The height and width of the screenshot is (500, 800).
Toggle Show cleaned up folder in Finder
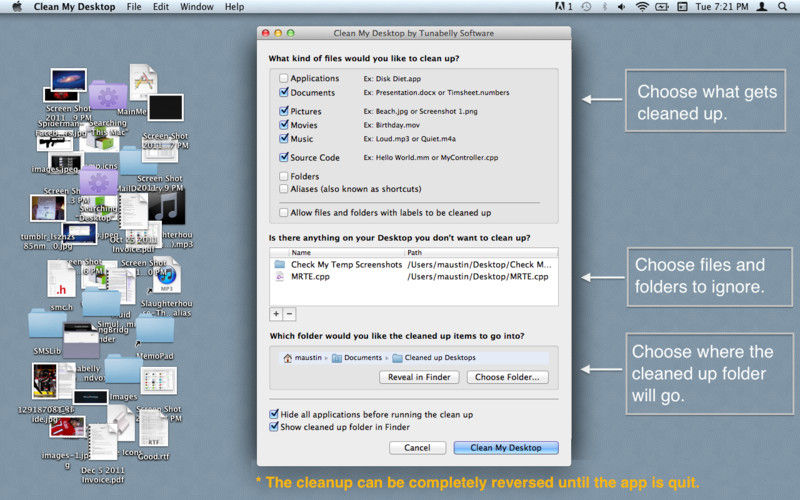point(274,427)
